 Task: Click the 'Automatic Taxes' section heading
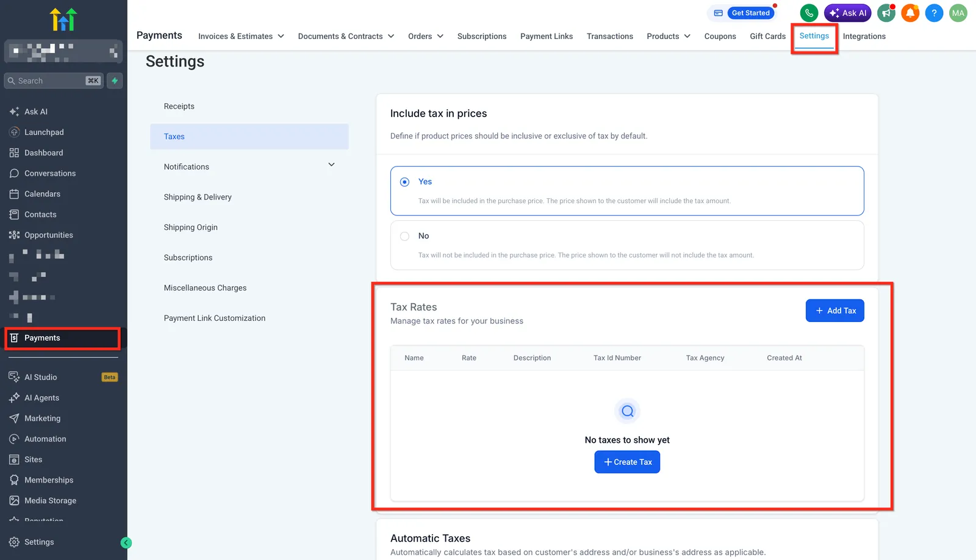click(x=431, y=538)
